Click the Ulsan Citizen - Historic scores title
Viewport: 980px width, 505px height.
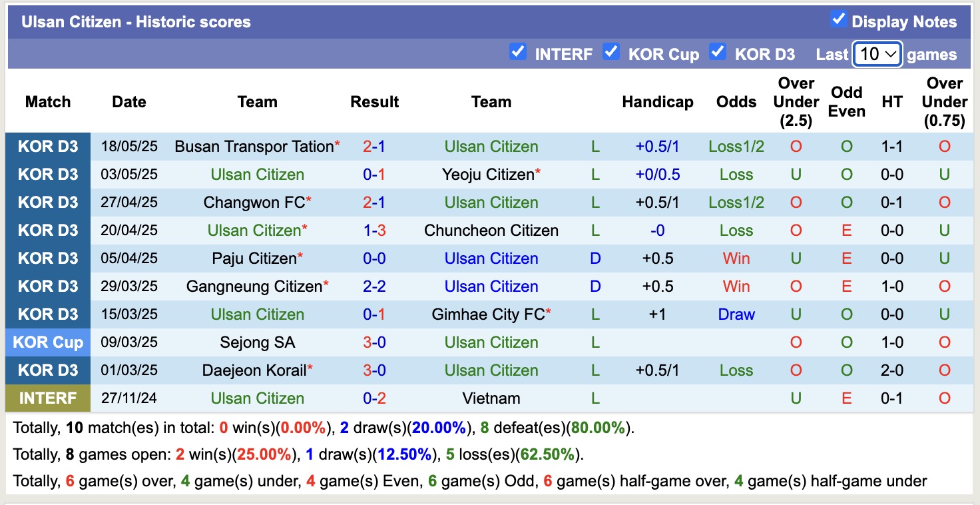(x=134, y=21)
